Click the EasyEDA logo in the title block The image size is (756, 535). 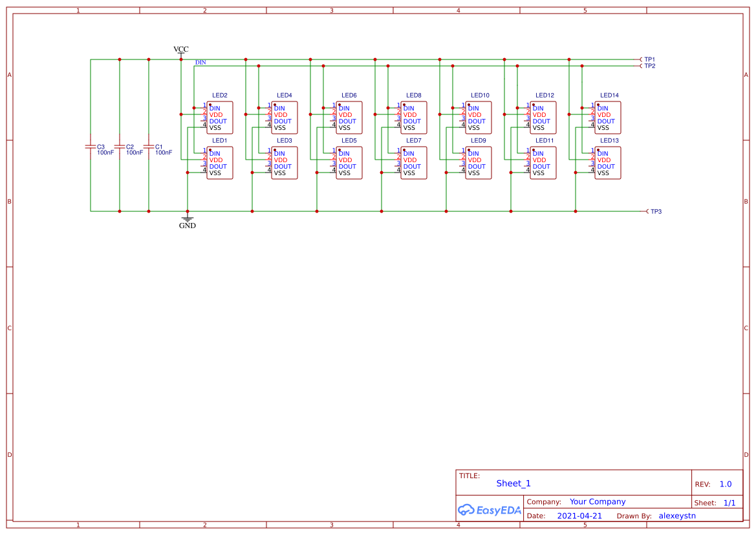pos(488,510)
